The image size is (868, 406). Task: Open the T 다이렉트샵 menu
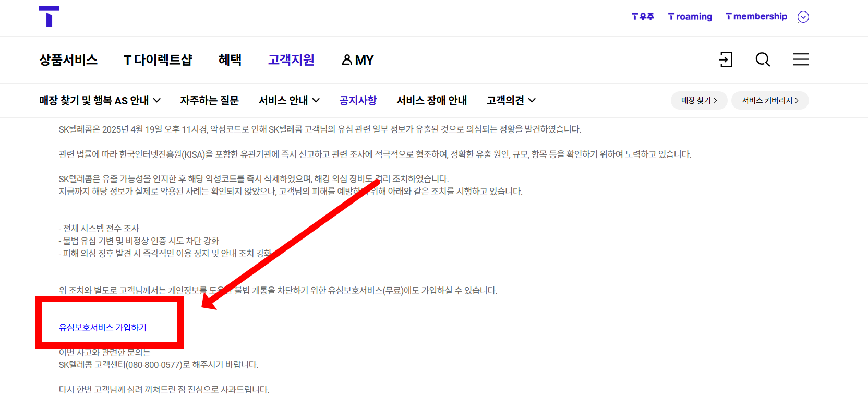[x=158, y=60]
